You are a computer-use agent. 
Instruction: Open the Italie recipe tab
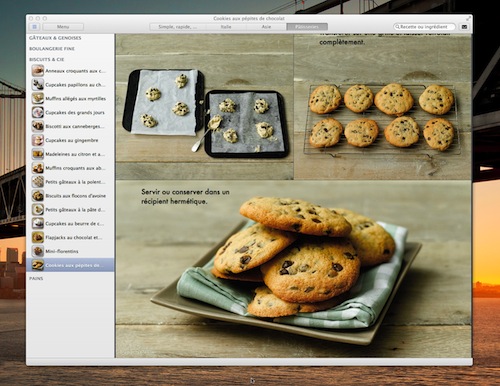226,27
